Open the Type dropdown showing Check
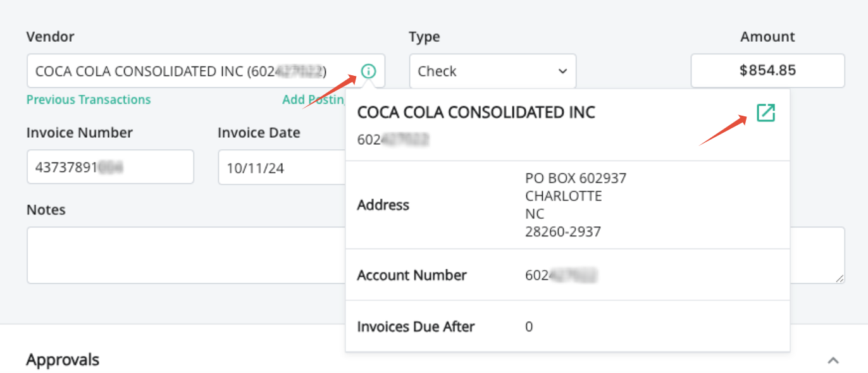The image size is (868, 373). coord(493,71)
